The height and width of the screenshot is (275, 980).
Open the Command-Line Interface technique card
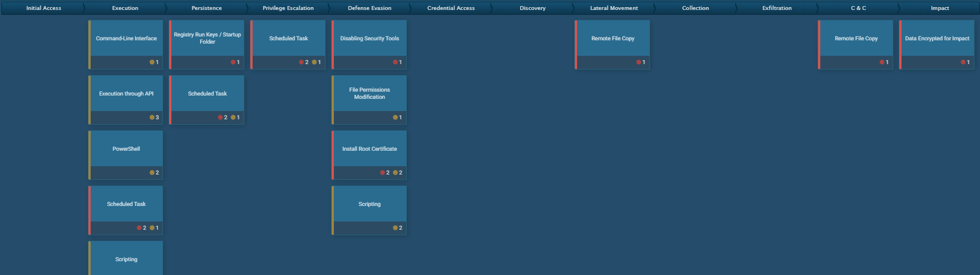pyautogui.click(x=126, y=39)
